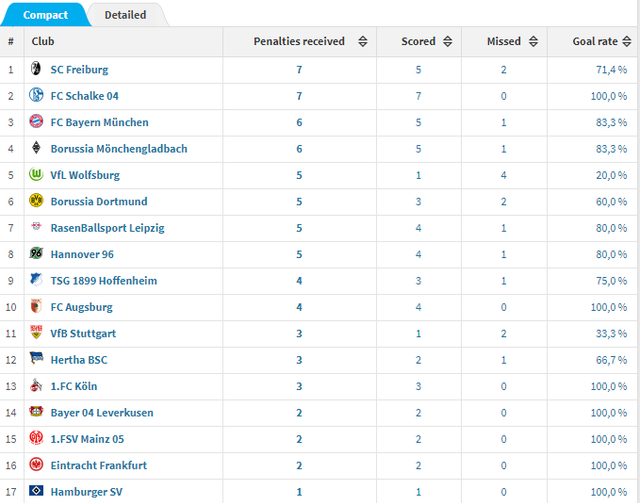Click the VfB Stuttgart crest
This screenshot has width=640, height=503.
[x=36, y=332]
